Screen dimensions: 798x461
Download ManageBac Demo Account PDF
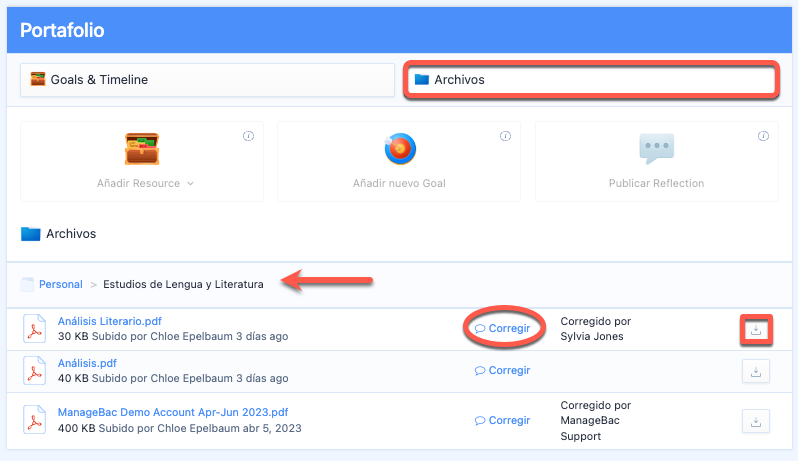756,421
